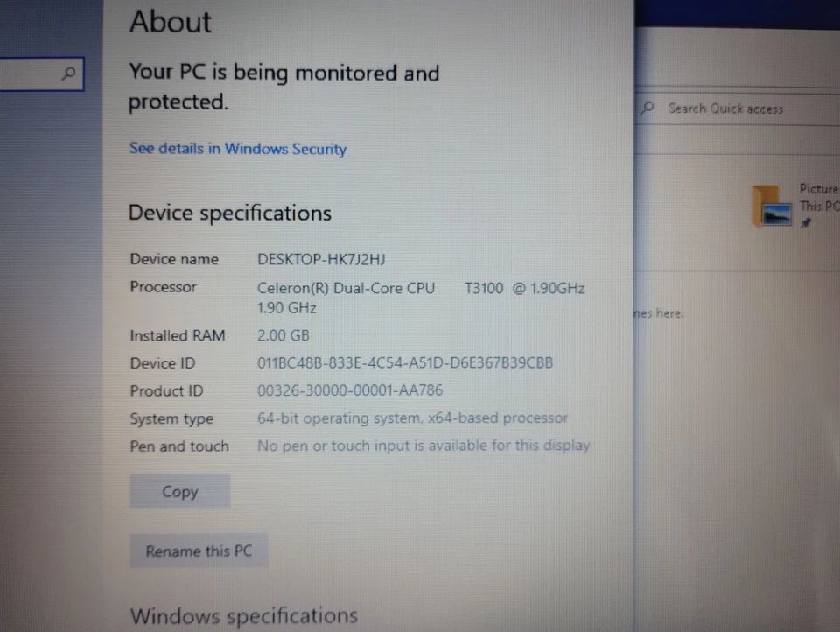840x632 pixels.
Task: Select the Device name value DESKTOP-HK7J2HJ
Action: pos(321,259)
